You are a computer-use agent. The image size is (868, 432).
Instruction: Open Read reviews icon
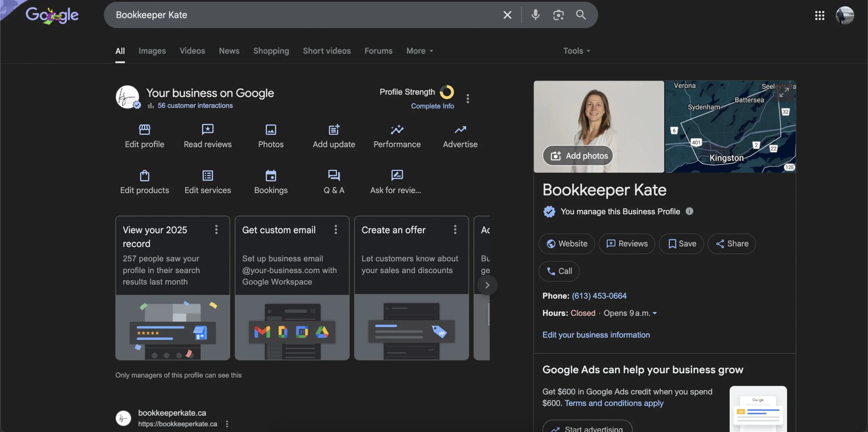coord(208,129)
